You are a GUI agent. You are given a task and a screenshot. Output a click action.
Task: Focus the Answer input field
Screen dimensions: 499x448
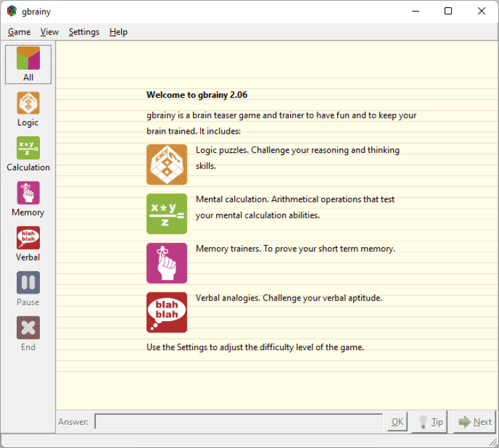239,421
